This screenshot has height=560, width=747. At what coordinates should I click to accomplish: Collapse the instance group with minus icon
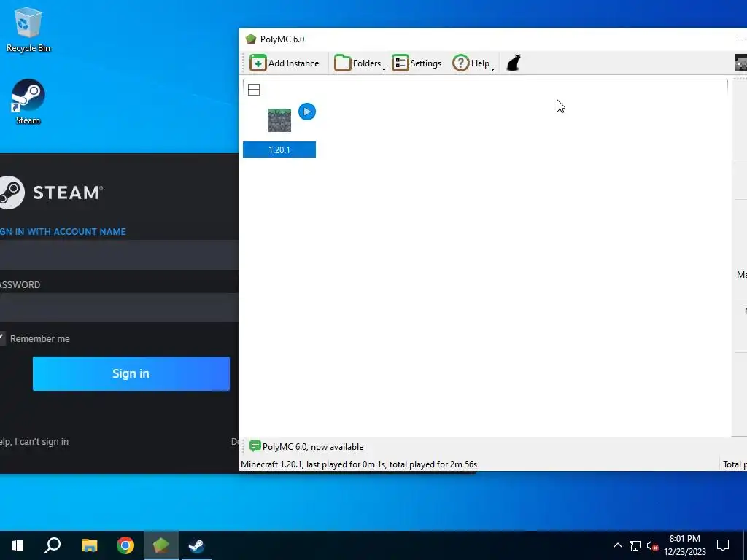[254, 90]
